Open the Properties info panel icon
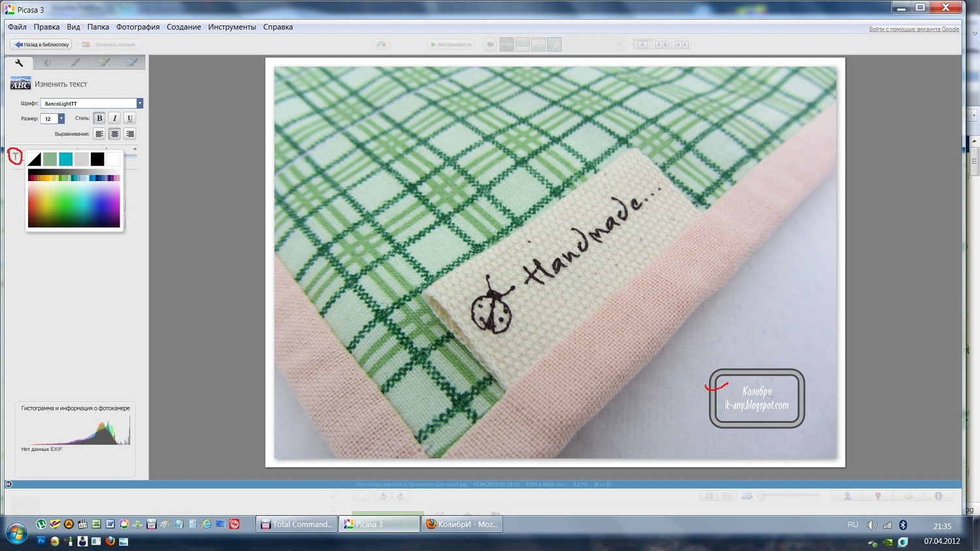This screenshot has height=551, width=980. [x=938, y=496]
